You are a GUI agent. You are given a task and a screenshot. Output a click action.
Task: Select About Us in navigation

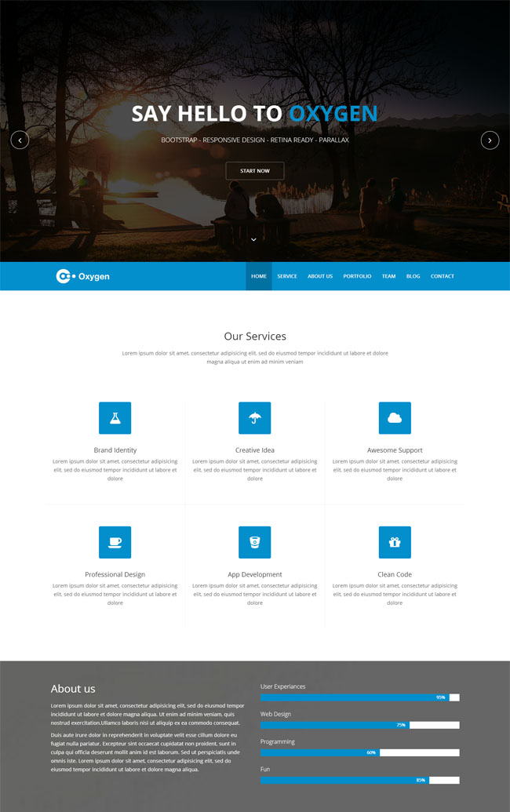[320, 276]
